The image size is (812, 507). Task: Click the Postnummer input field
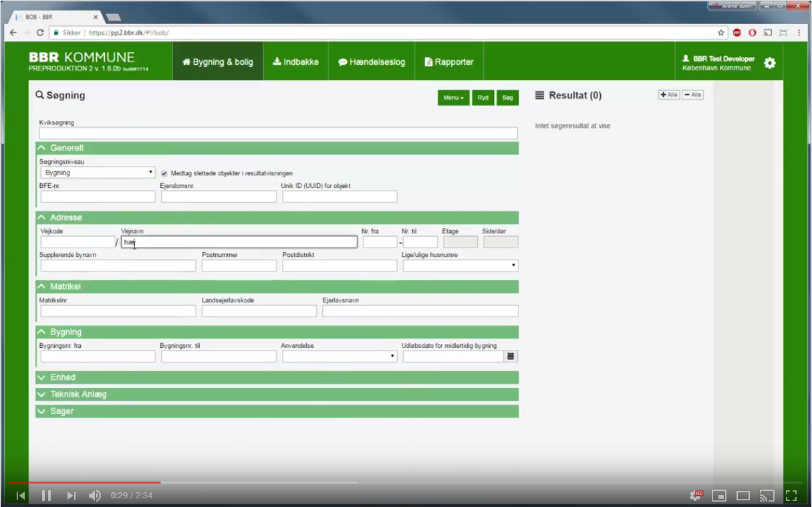239,266
